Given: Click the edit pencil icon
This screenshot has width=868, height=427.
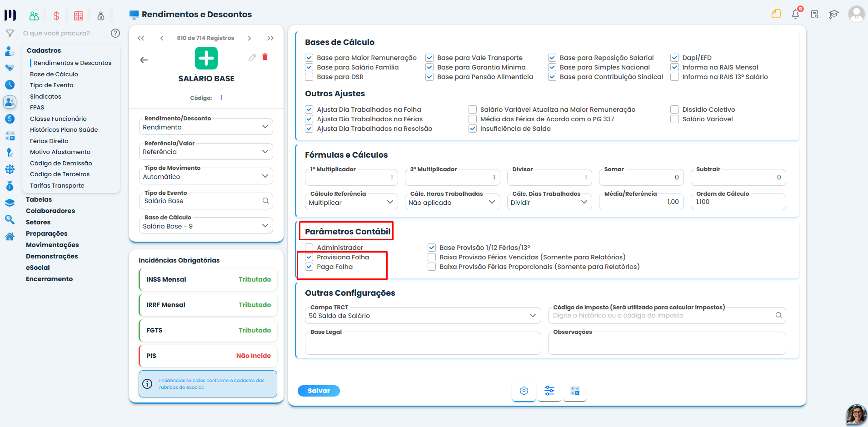Looking at the screenshot, I should point(252,57).
